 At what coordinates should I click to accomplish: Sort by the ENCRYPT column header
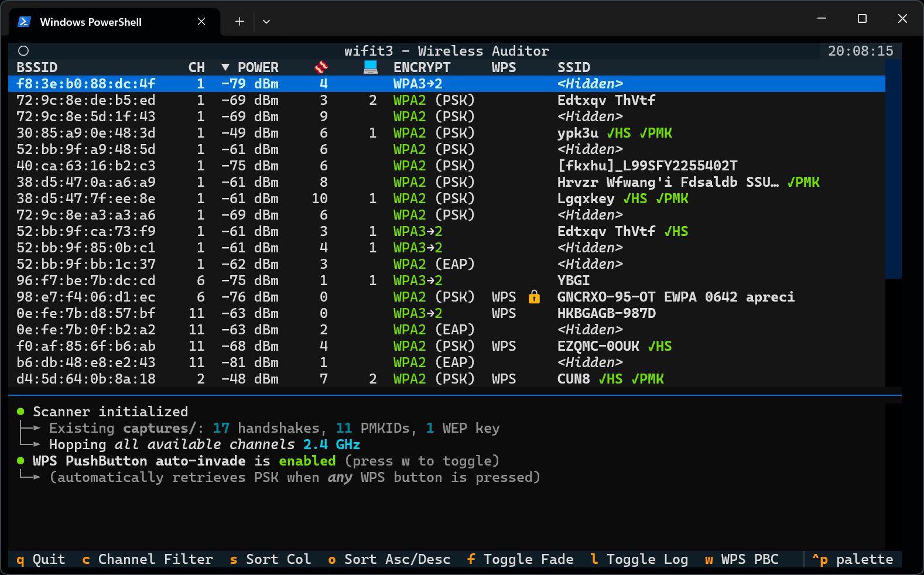click(x=422, y=67)
